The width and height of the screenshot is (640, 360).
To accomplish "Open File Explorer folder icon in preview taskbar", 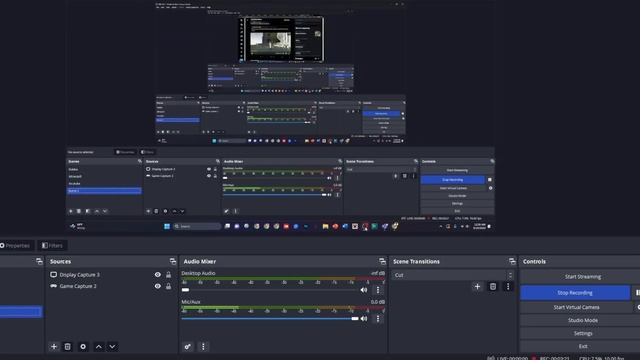I will pyautogui.click(x=325, y=226).
